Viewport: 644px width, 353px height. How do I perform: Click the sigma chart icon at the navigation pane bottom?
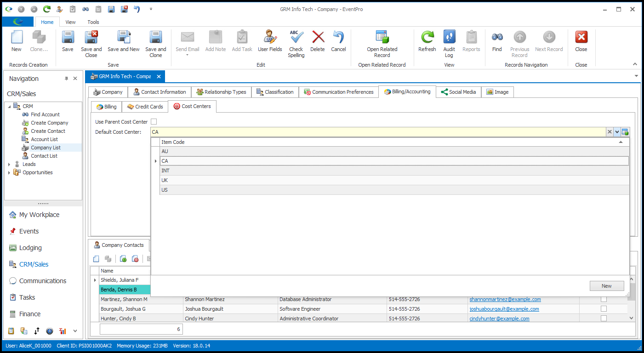(x=63, y=330)
